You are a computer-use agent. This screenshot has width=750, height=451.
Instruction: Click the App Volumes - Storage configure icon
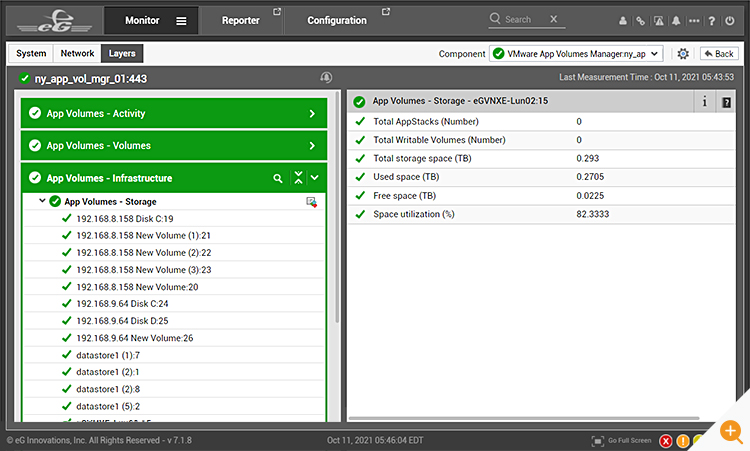[x=311, y=202]
